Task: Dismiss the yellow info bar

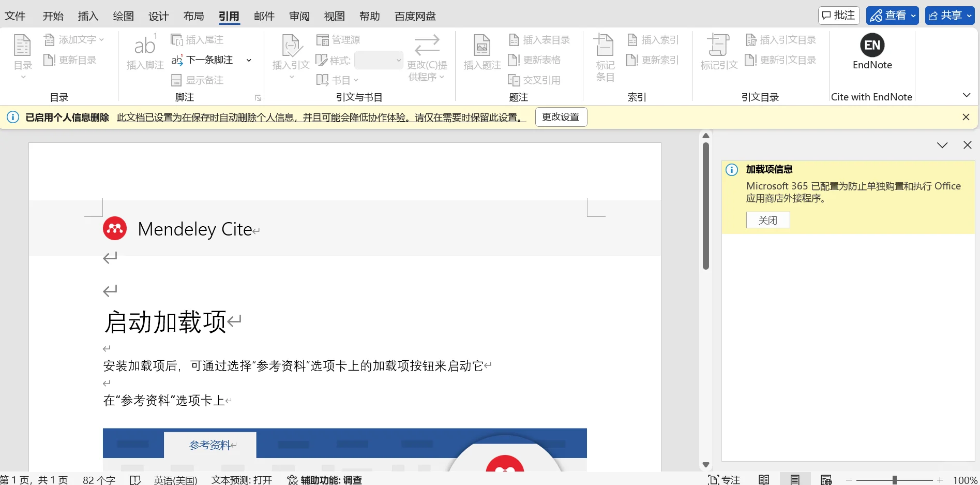Action: click(x=966, y=117)
